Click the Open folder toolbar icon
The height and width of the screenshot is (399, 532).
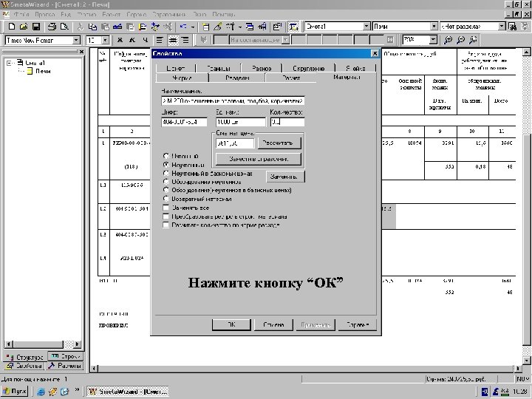point(22,26)
